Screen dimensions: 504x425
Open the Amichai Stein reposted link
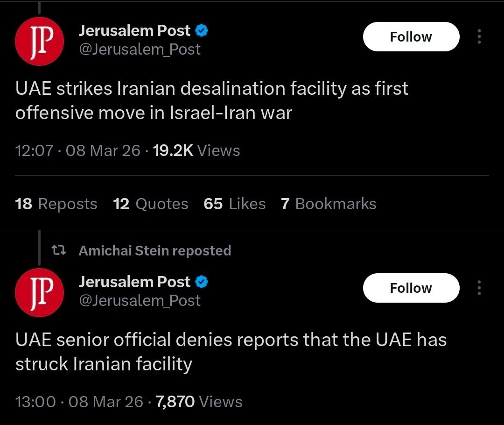(x=154, y=251)
